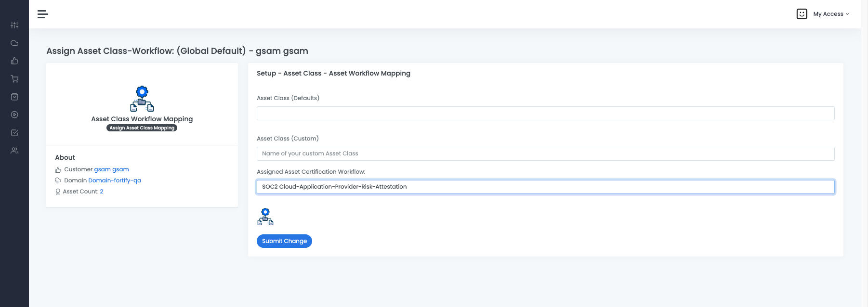
Task: Toggle the hamburger menu icon
Action: click(43, 14)
